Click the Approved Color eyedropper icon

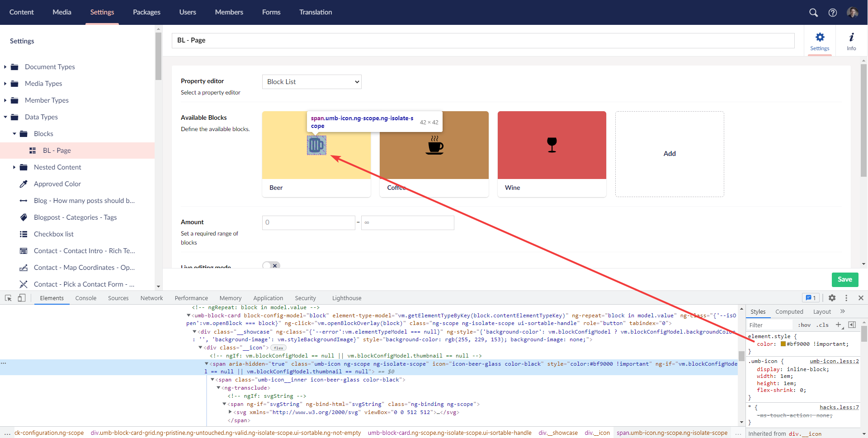[24, 184]
